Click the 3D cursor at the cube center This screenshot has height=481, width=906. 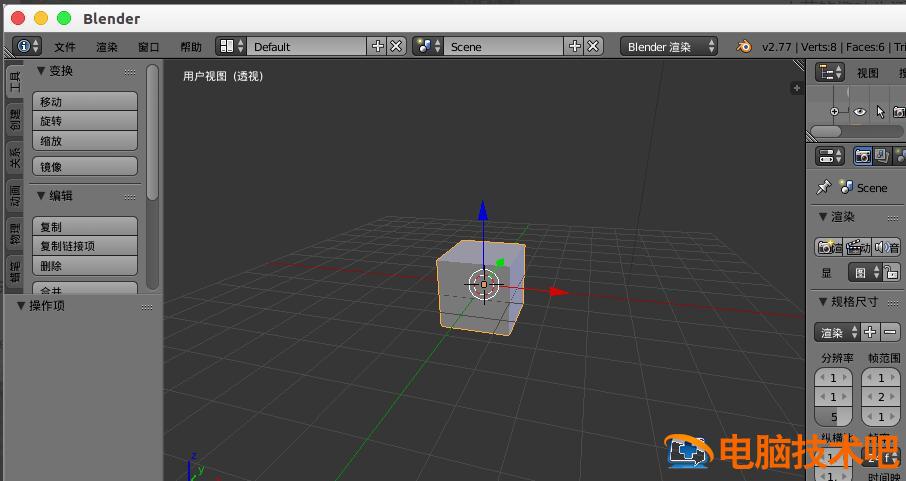pyautogui.click(x=484, y=284)
